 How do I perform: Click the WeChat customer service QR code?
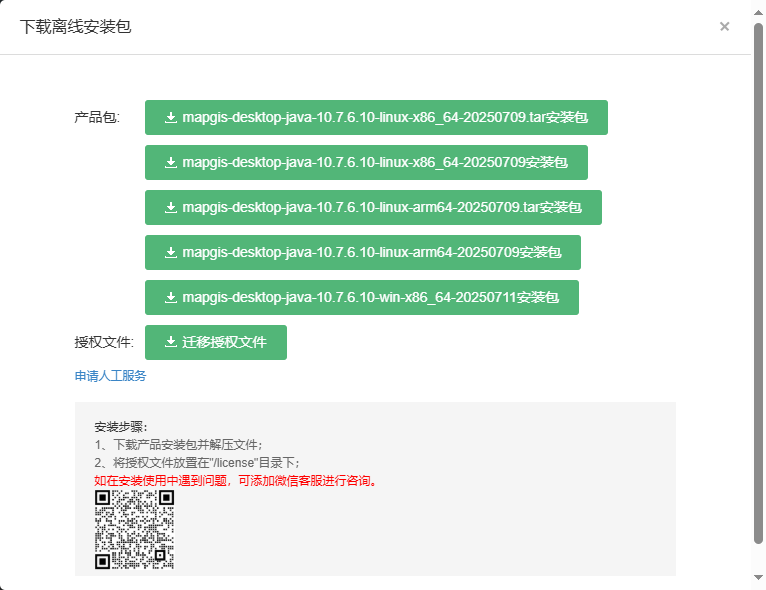coord(134,530)
